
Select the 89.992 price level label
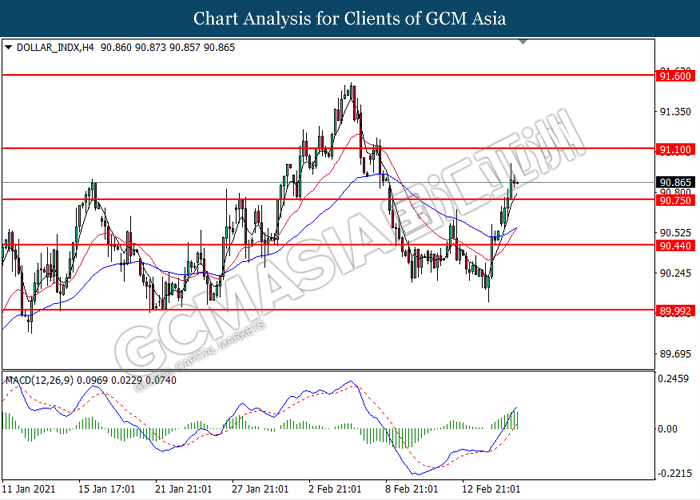[675, 311]
